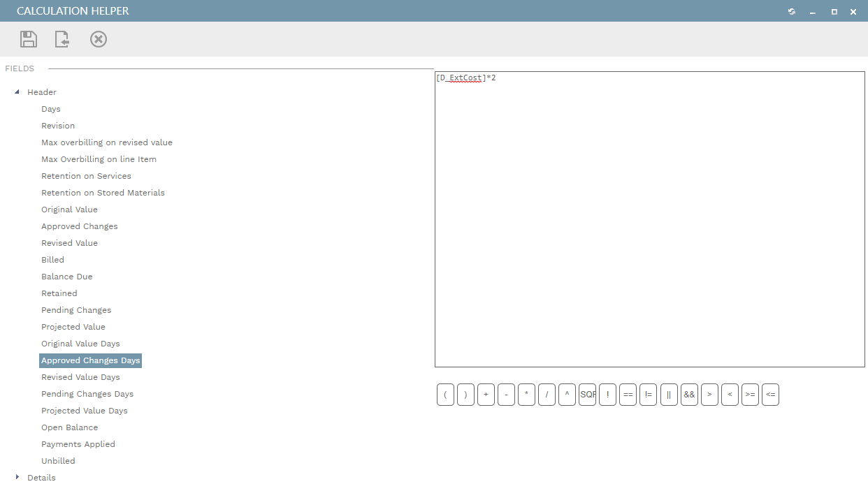The width and height of the screenshot is (868, 491).
Task: Click the Save floppy disk icon
Action: coord(29,39)
